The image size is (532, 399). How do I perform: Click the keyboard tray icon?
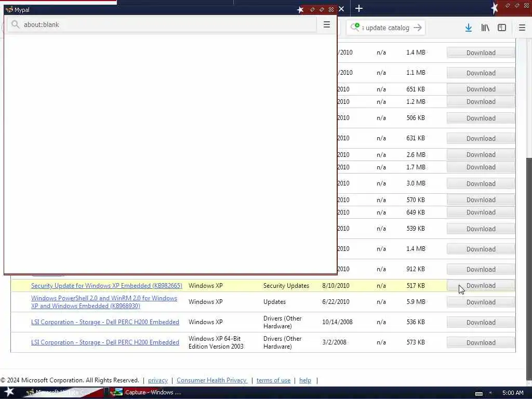[x=478, y=393]
